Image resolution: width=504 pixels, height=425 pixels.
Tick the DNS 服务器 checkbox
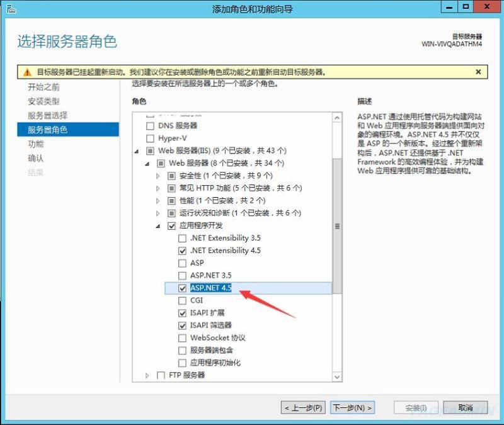pyautogui.click(x=150, y=126)
